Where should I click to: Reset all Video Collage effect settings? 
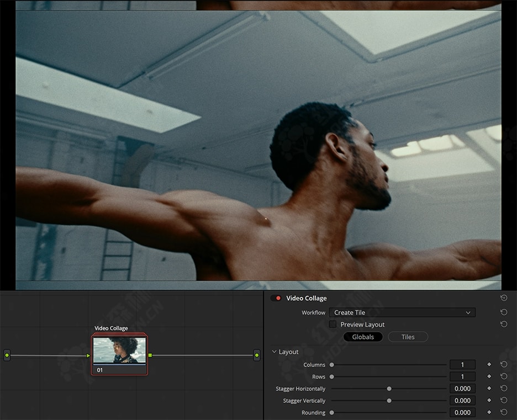(x=504, y=298)
